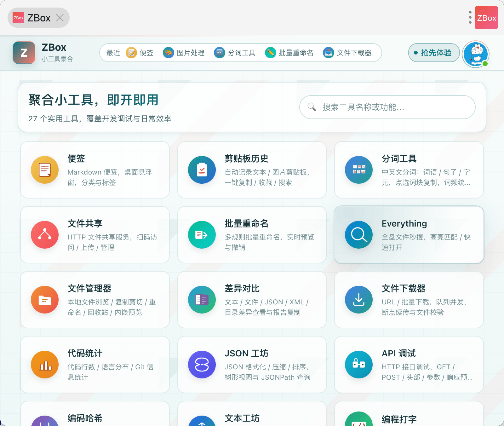Click the HTTP 接口调试 description text

tap(427, 372)
